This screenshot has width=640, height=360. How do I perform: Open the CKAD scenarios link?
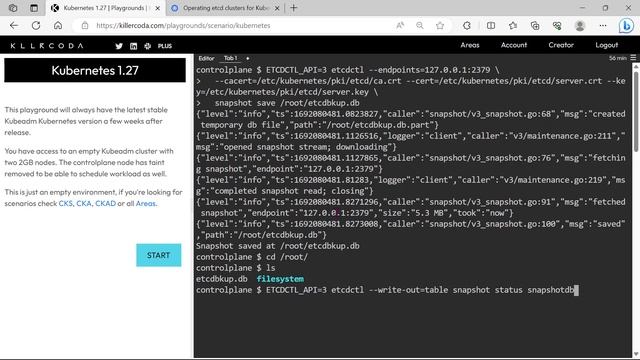point(105,203)
